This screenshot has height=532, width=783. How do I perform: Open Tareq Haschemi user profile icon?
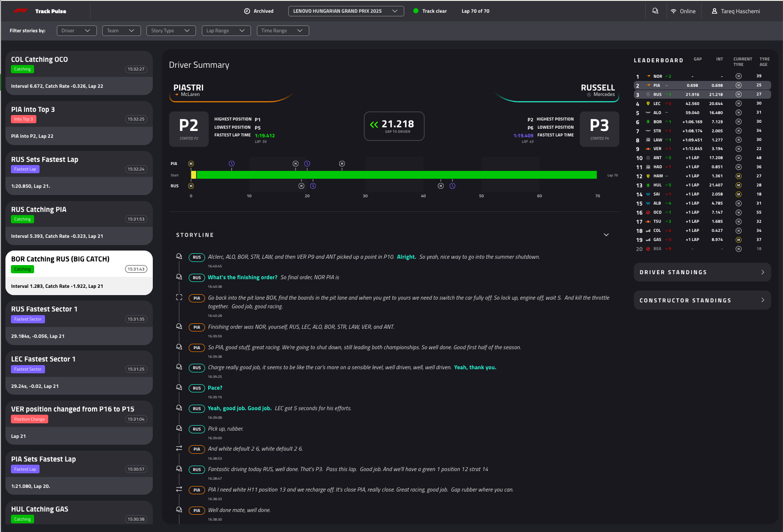coord(714,11)
